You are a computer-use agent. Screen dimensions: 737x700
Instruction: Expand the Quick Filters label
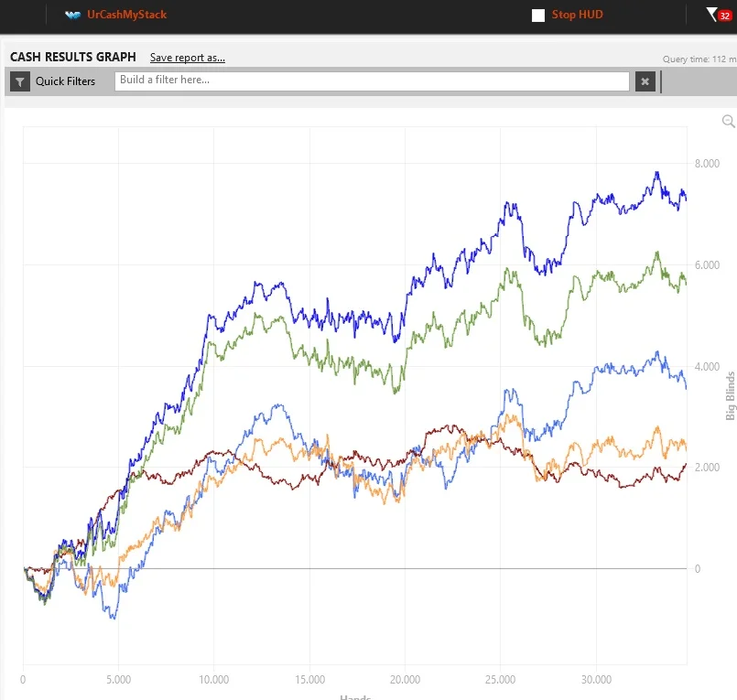(65, 81)
